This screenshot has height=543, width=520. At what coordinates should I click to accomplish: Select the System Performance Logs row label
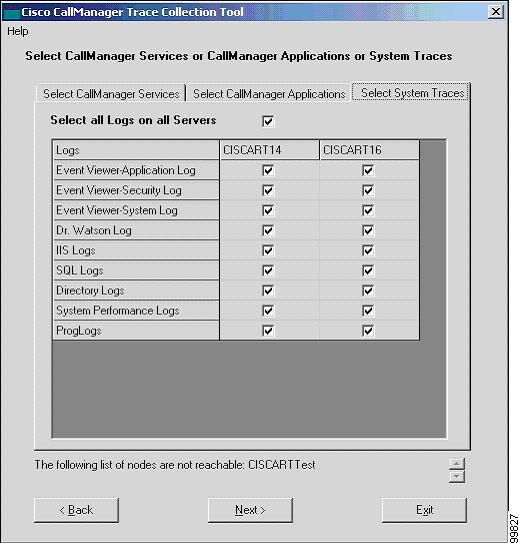[136, 311]
